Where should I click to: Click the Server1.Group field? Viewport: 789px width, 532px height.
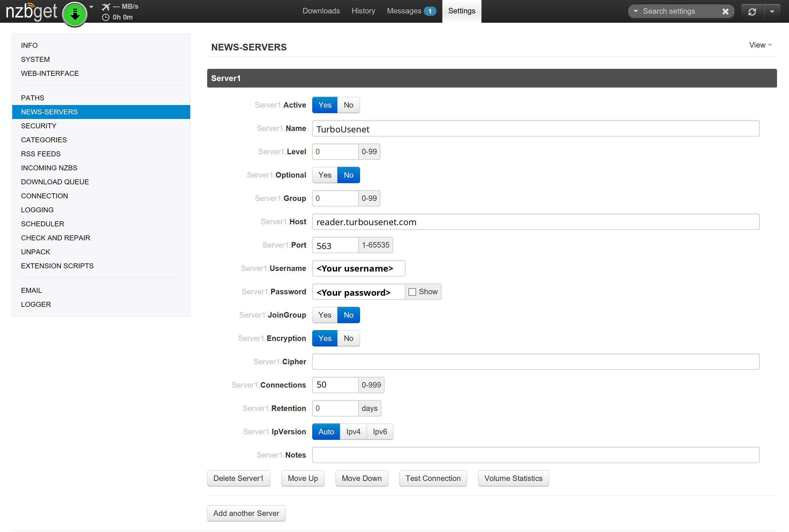point(335,199)
